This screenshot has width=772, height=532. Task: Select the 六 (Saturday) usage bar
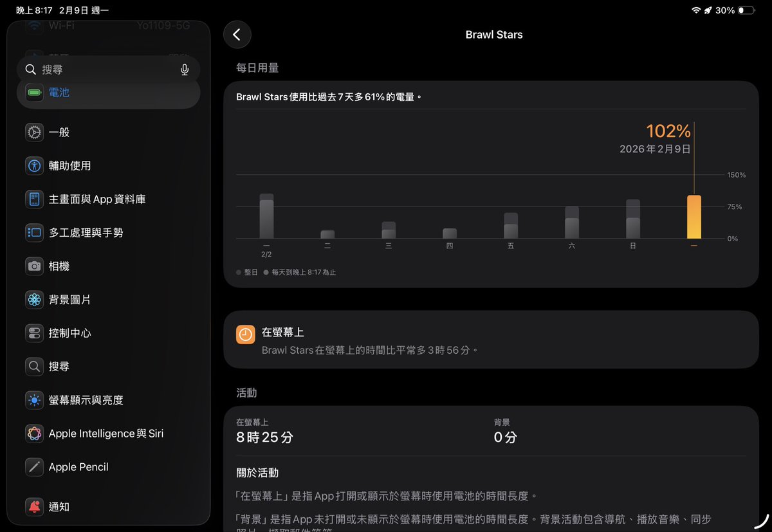click(572, 223)
